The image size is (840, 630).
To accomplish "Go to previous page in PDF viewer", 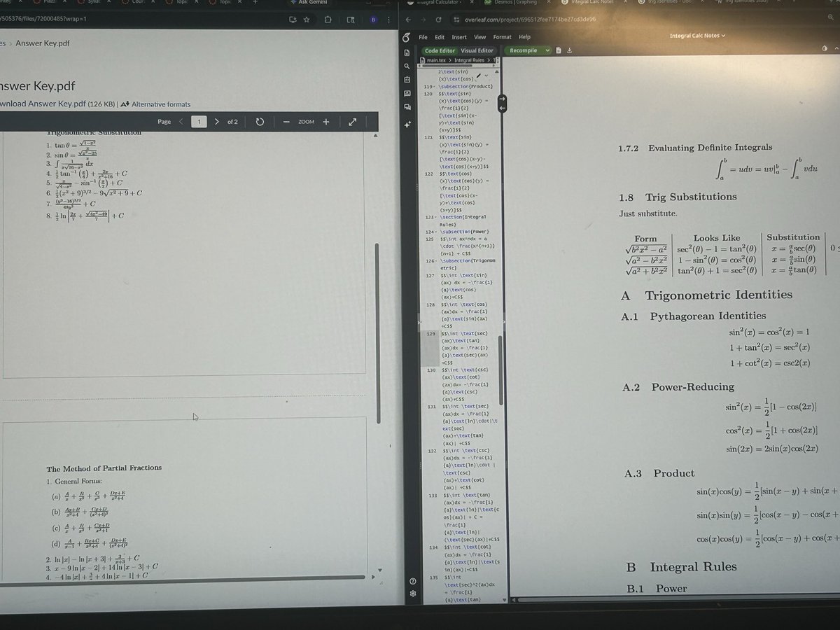I will tap(182, 122).
